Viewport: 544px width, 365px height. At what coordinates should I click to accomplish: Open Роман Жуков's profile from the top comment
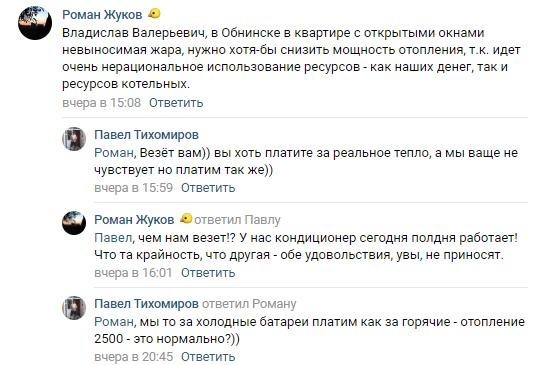click(x=102, y=15)
